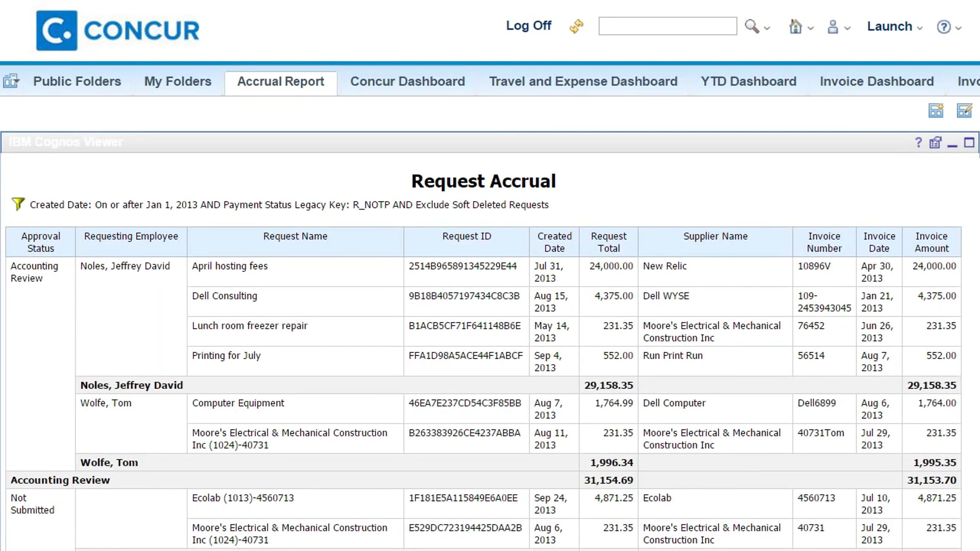Image resolution: width=980 pixels, height=551 pixels.
Task: Click request ID 9B18B4057197434C8C3B
Action: point(464,296)
